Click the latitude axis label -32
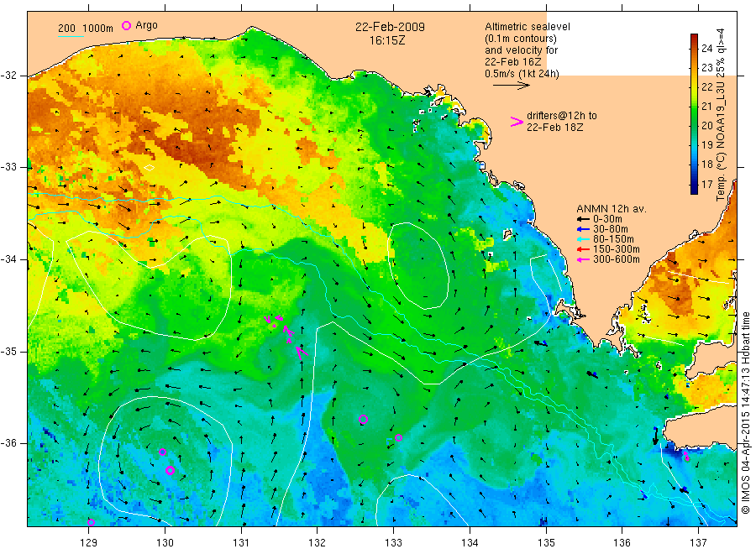Image resolution: width=756 pixels, height=554 pixels. (x=8, y=76)
